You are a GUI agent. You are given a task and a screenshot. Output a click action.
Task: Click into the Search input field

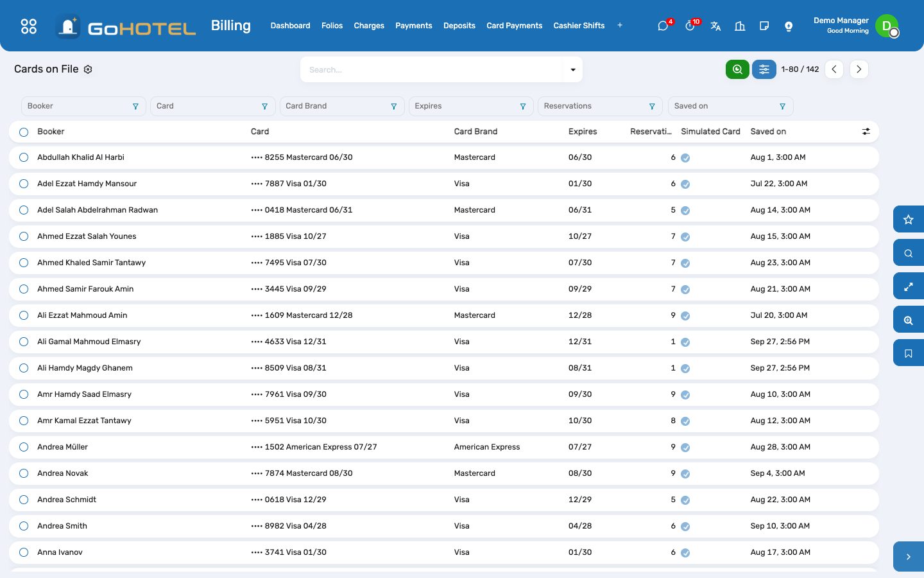tap(432, 69)
